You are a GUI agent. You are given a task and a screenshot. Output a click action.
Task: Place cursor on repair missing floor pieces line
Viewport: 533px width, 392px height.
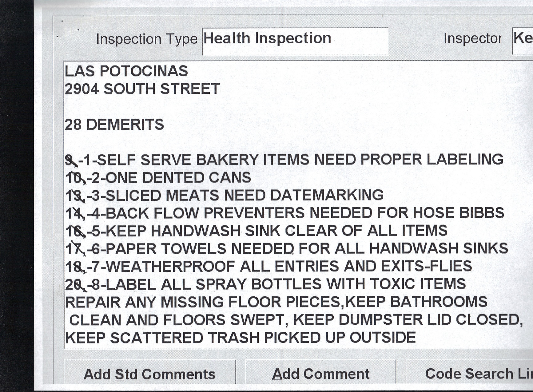pos(276,302)
